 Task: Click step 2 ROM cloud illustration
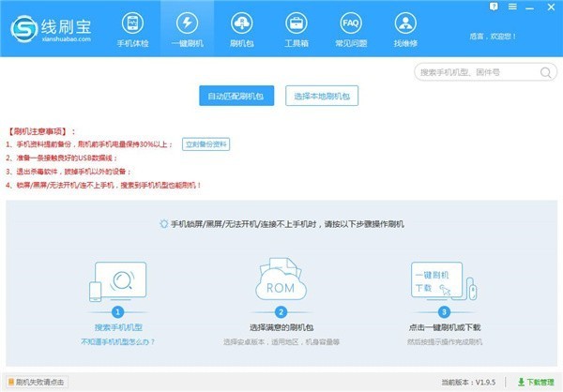(281, 279)
